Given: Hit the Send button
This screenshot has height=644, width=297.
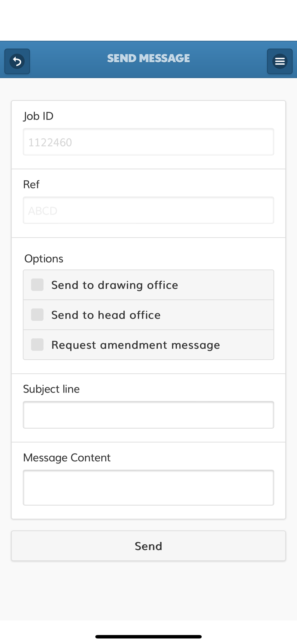Looking at the screenshot, I should point(148,546).
